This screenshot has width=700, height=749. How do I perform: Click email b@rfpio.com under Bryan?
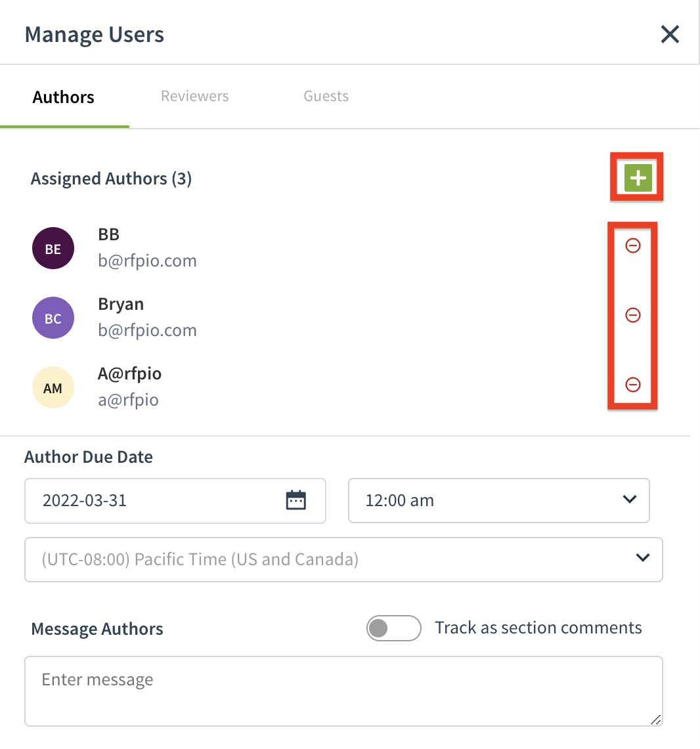tap(147, 330)
